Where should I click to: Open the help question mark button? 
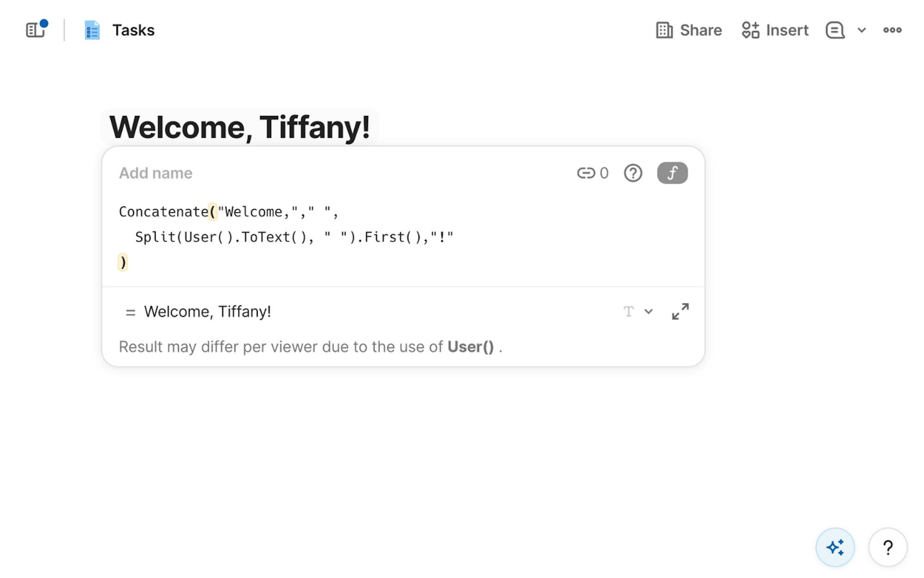[x=887, y=547]
